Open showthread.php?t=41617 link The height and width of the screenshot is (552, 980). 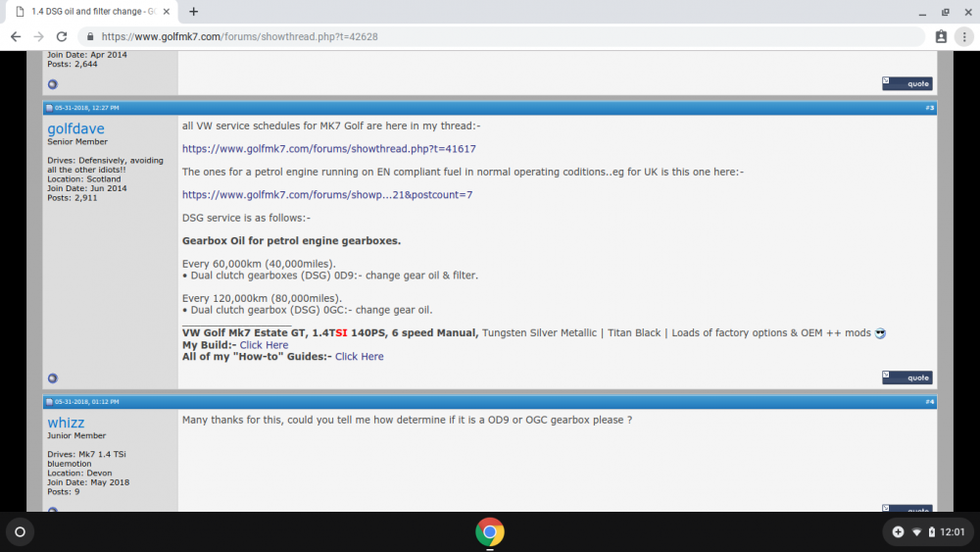tap(328, 149)
